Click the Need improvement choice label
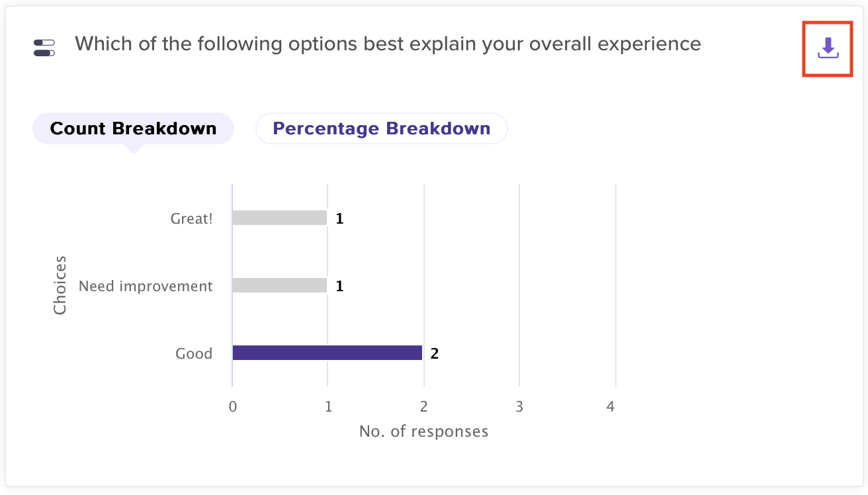Viewport: 868px width, 495px height. (x=146, y=286)
